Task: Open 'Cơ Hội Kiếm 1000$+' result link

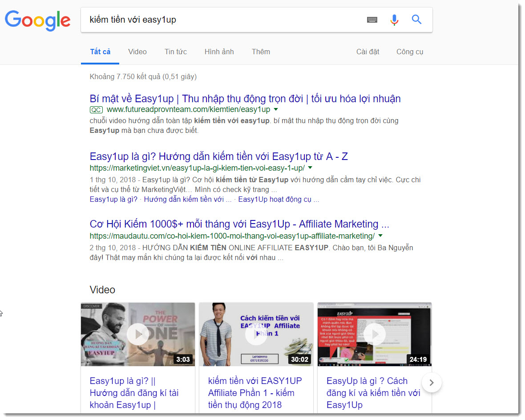Action: (x=239, y=224)
